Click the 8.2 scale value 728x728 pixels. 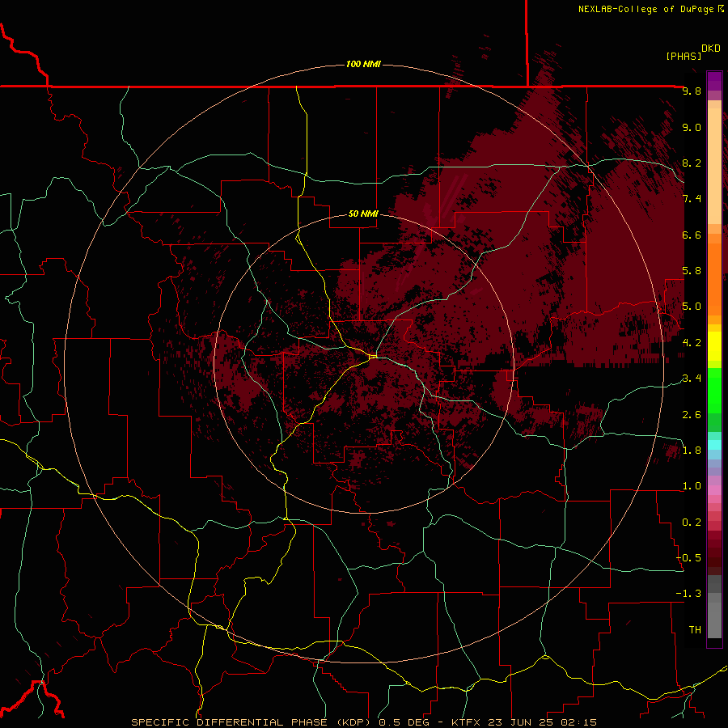click(692, 163)
